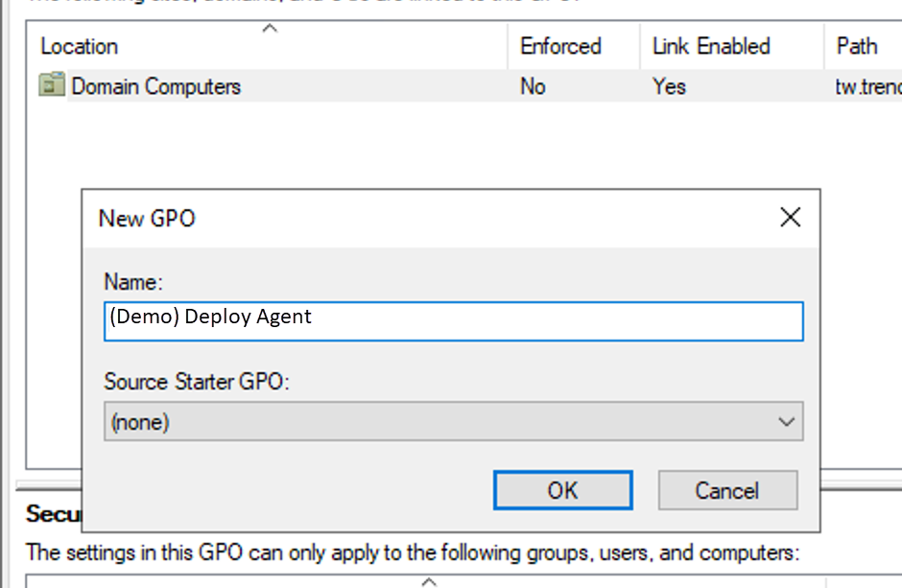
Task: Select "(none)" in Source Starter GPO combo box
Action: tap(384, 421)
